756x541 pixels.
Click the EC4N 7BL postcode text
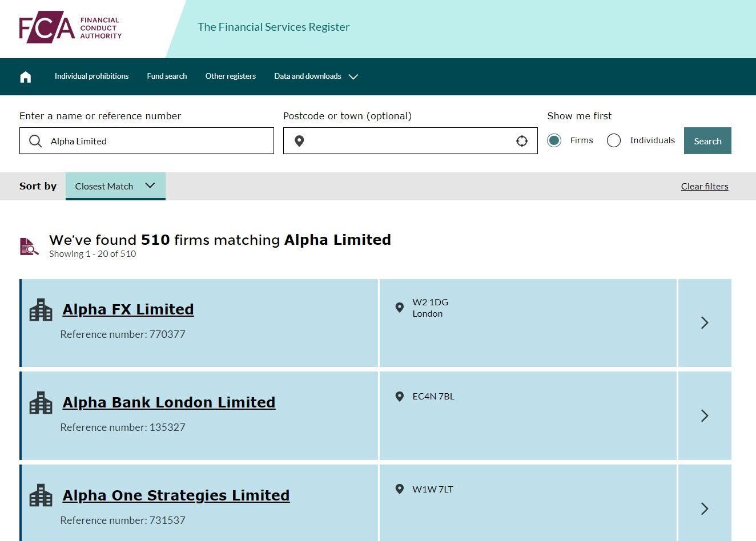[x=433, y=396]
